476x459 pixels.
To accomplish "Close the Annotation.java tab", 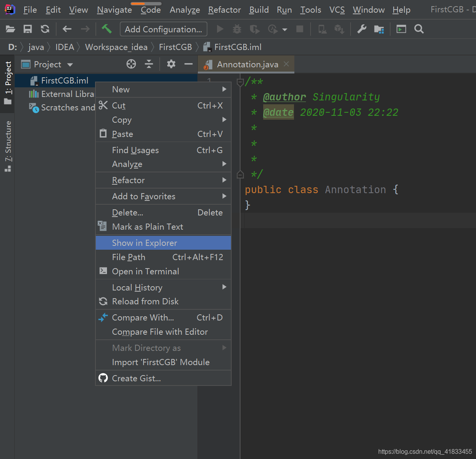I will coord(286,64).
